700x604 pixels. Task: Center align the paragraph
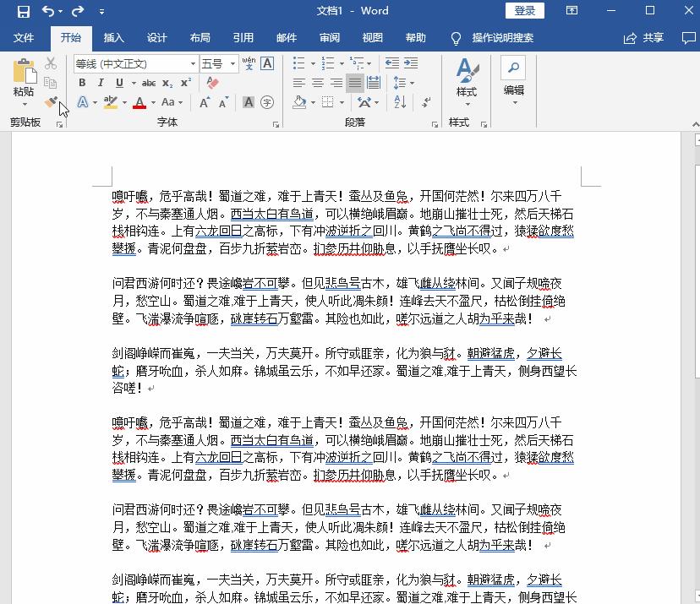pyautogui.click(x=317, y=83)
